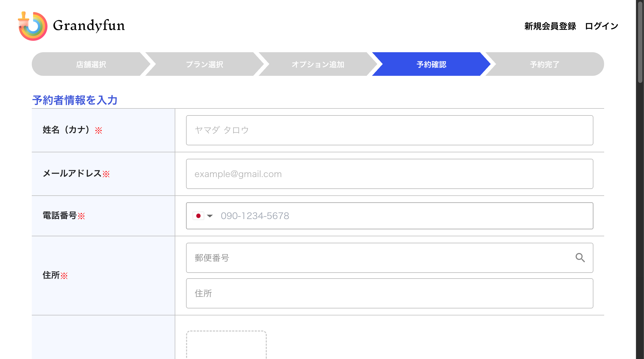Go to the プラン選択 step

pos(205,64)
